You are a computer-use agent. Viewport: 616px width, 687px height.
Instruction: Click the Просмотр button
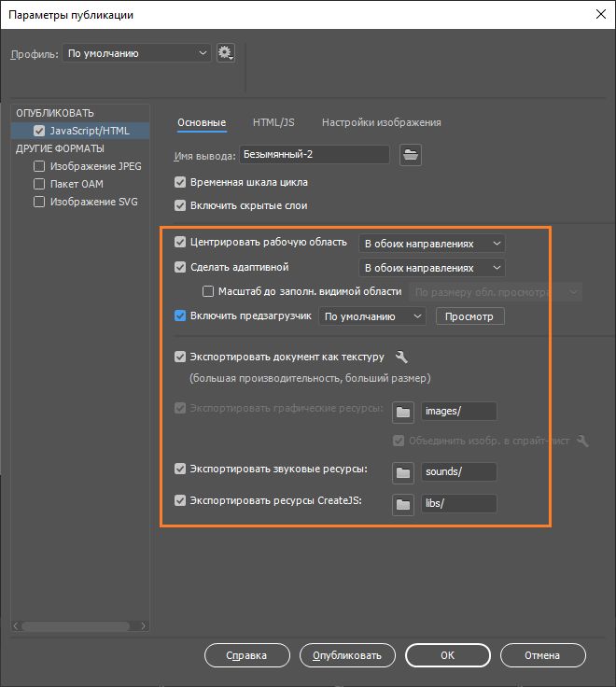tap(470, 316)
